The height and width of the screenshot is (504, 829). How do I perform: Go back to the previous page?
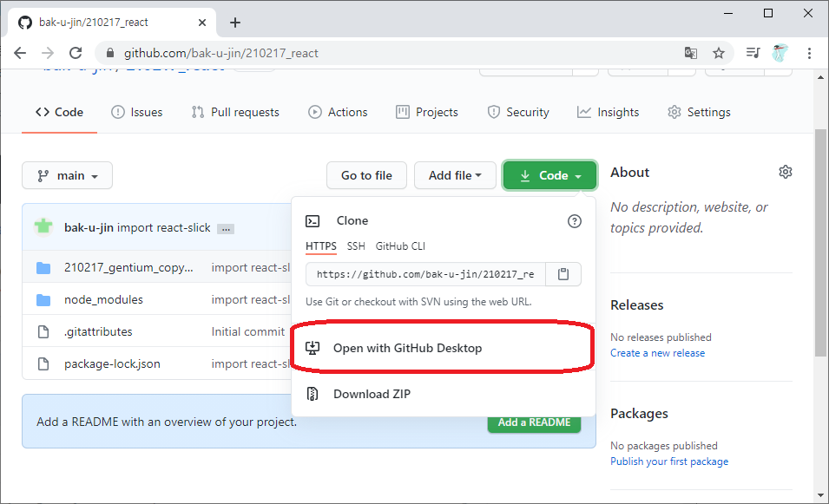coord(20,53)
